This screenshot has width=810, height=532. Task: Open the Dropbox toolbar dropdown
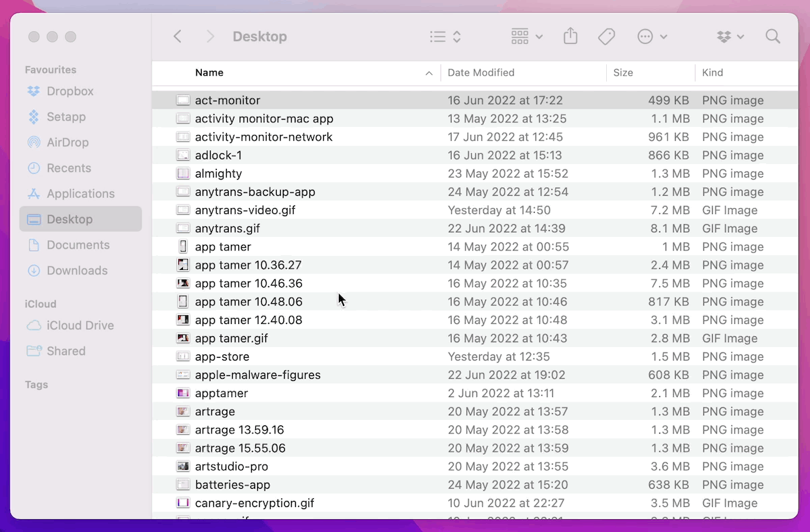[x=730, y=36]
